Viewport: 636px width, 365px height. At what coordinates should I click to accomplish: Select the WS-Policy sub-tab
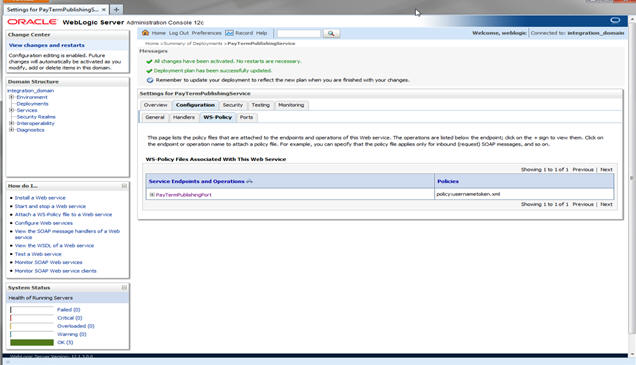coord(217,117)
